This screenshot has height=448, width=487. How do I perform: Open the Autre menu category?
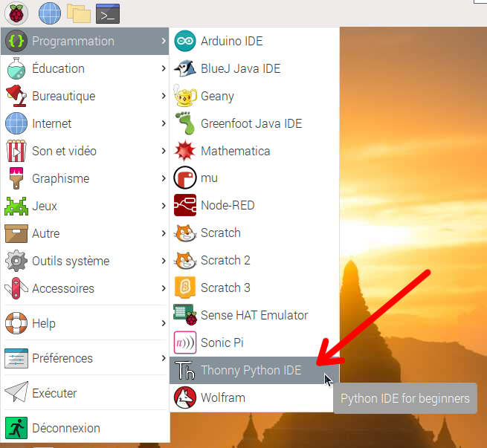click(x=85, y=233)
